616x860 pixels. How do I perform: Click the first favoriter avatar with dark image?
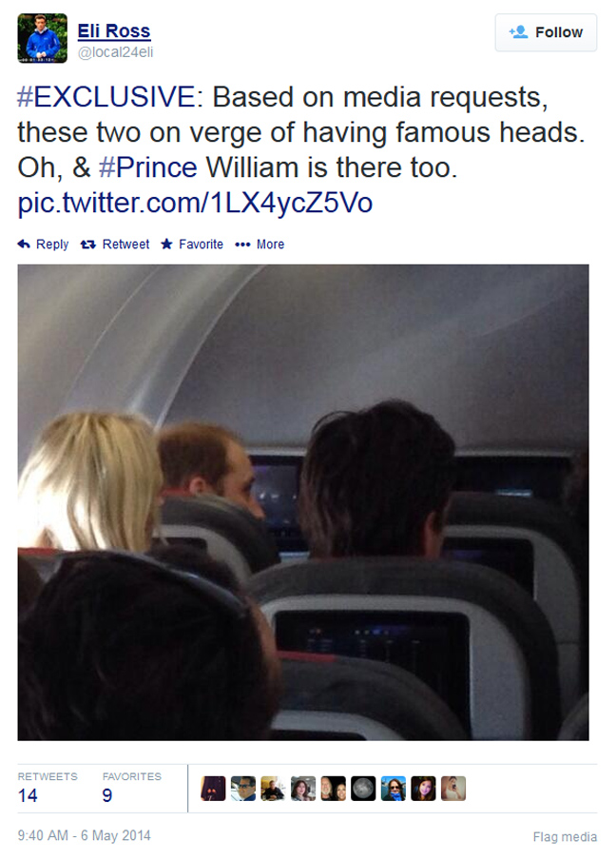tap(213, 789)
